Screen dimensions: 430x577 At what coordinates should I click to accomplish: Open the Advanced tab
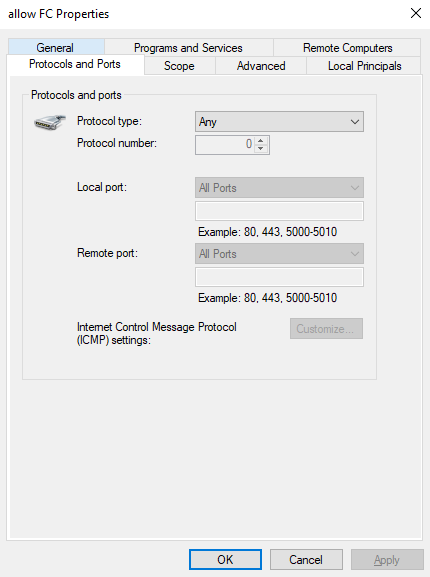(261, 66)
